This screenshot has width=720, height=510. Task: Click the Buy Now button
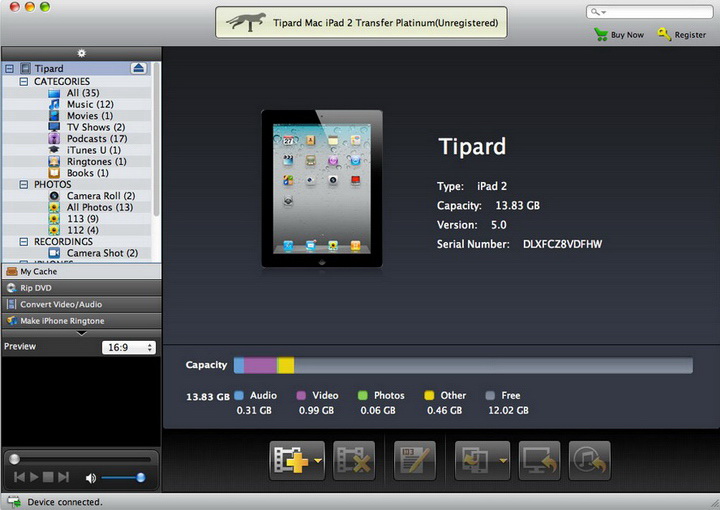coord(619,34)
